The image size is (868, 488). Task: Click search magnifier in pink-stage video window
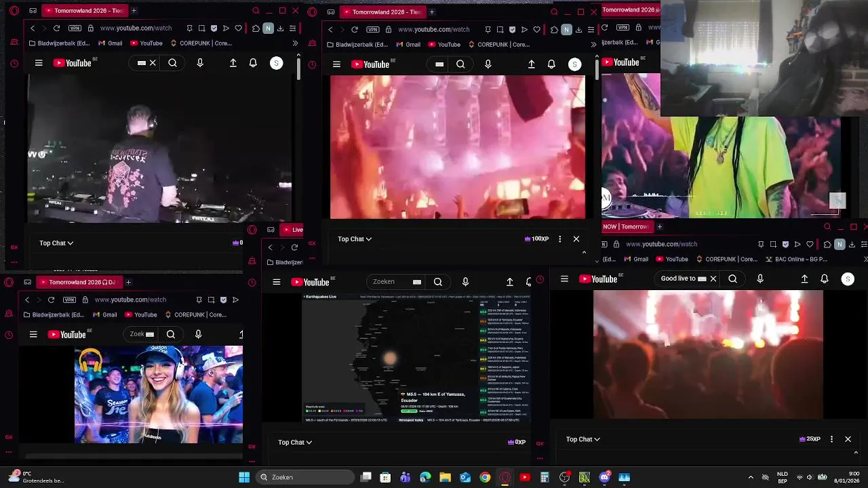tap(460, 64)
